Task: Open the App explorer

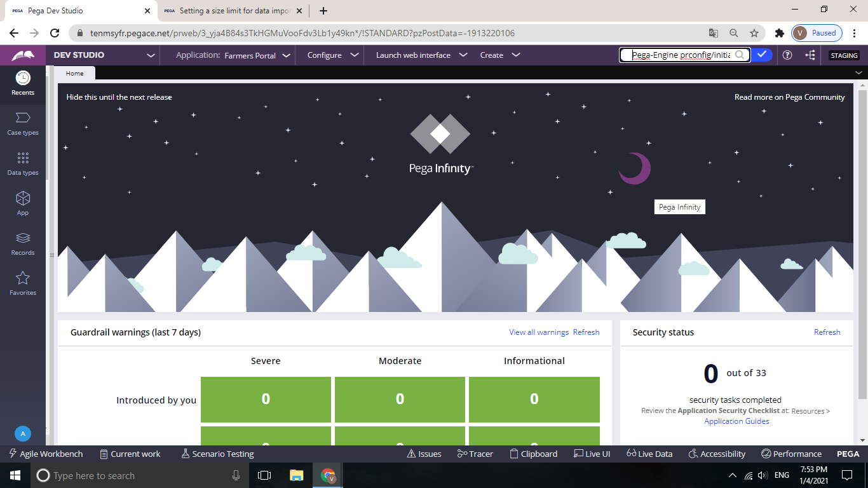Action: pos(23,203)
